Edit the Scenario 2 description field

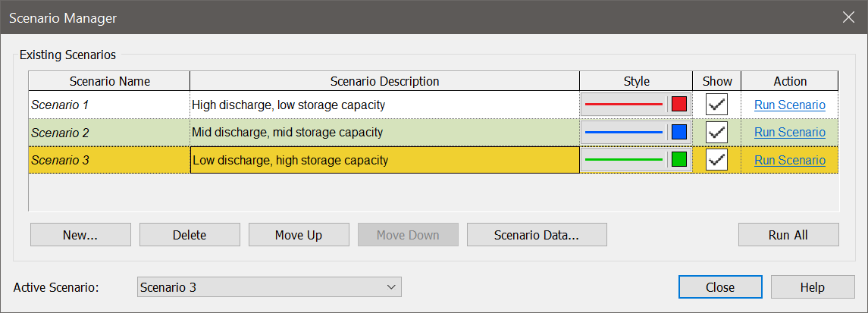385,132
